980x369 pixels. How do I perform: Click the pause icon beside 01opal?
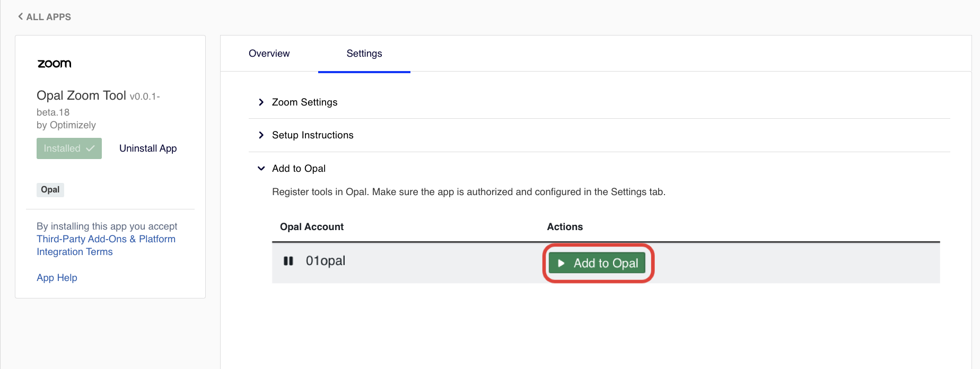[288, 261]
